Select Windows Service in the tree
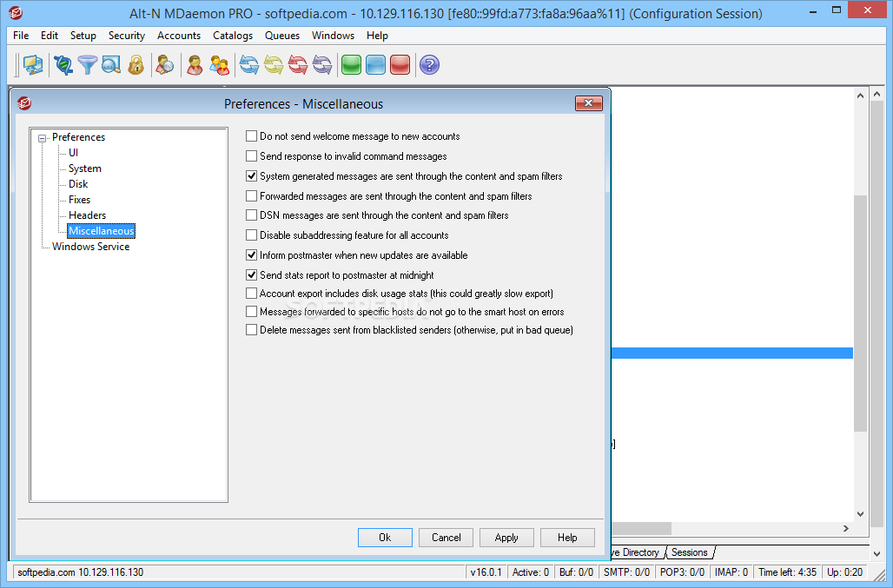 (90, 247)
